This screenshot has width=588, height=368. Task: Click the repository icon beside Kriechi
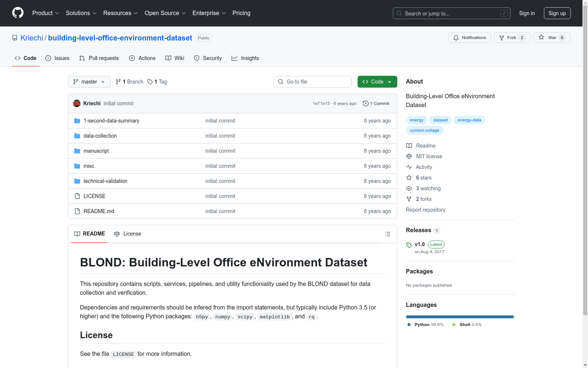pyautogui.click(x=15, y=38)
